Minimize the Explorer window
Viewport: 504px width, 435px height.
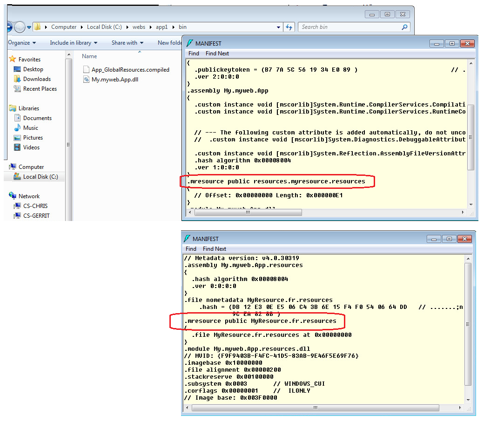[372, 14]
